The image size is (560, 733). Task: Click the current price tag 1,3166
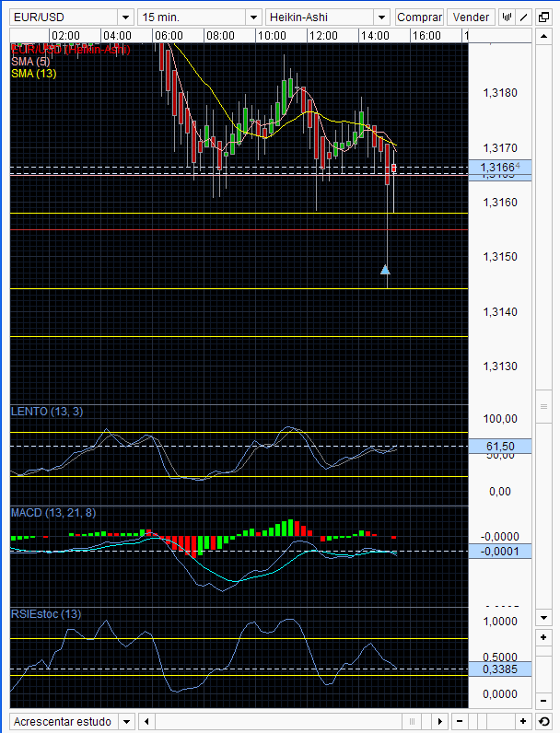point(500,168)
